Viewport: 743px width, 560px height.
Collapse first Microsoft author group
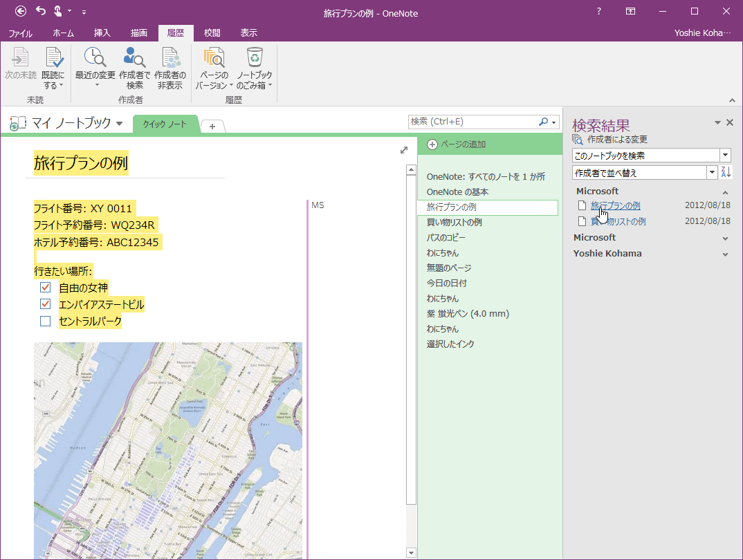(x=725, y=192)
